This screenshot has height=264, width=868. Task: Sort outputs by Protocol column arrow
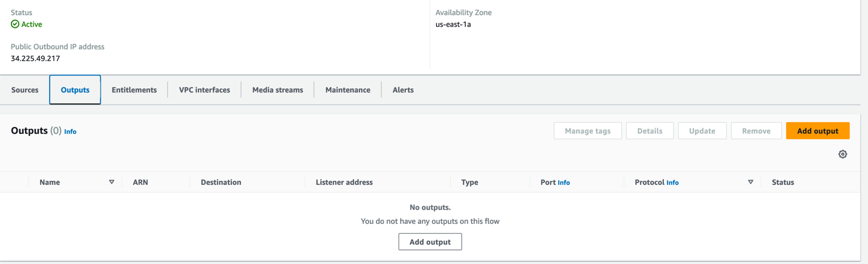tap(751, 182)
